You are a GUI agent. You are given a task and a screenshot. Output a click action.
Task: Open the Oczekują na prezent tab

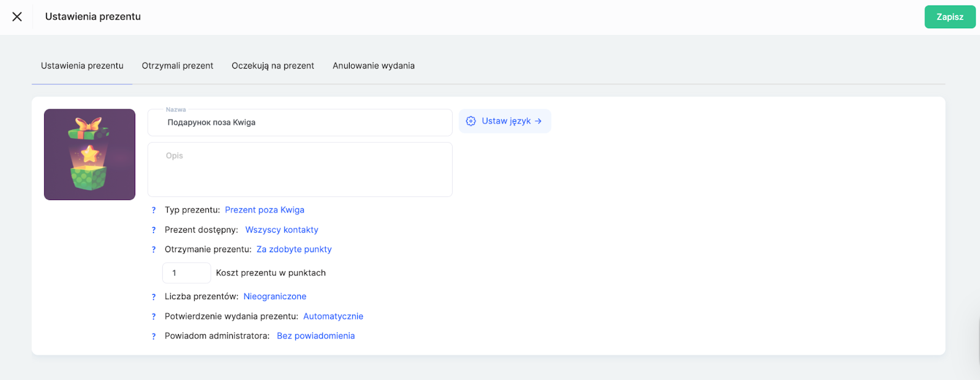point(273,65)
